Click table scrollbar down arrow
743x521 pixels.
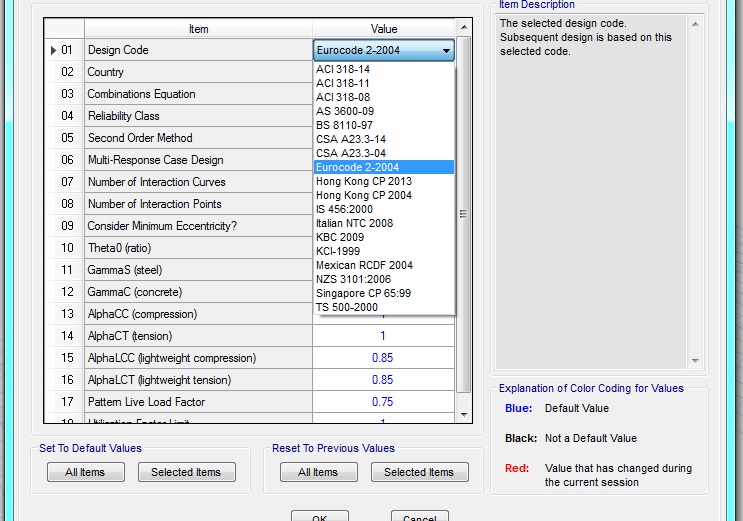tap(464, 414)
